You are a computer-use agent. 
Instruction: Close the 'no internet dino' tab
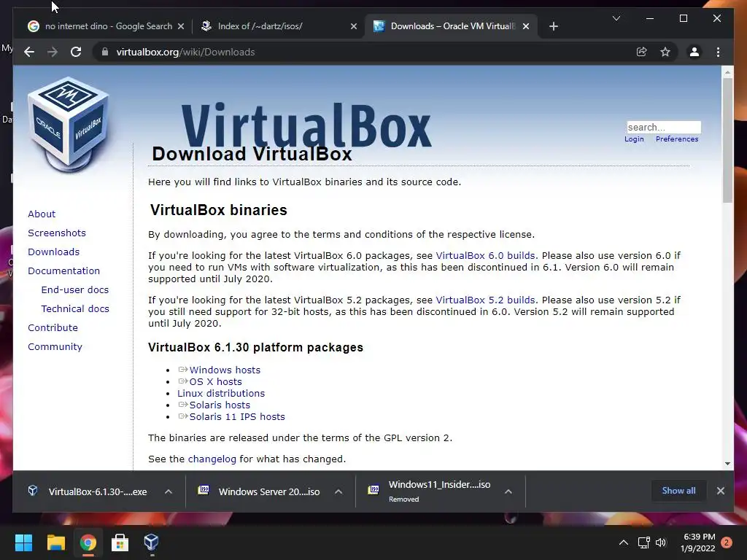[181, 26]
